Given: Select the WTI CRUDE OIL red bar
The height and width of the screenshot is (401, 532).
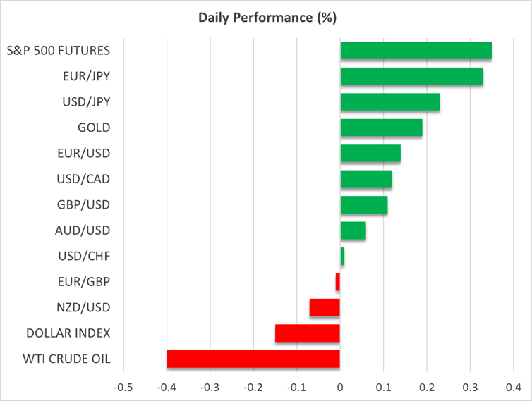Looking at the screenshot, I should [x=253, y=359].
